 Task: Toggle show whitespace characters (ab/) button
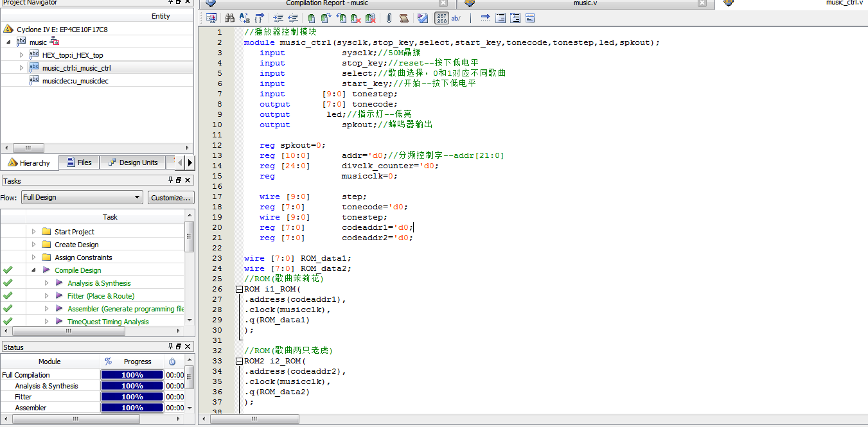456,19
